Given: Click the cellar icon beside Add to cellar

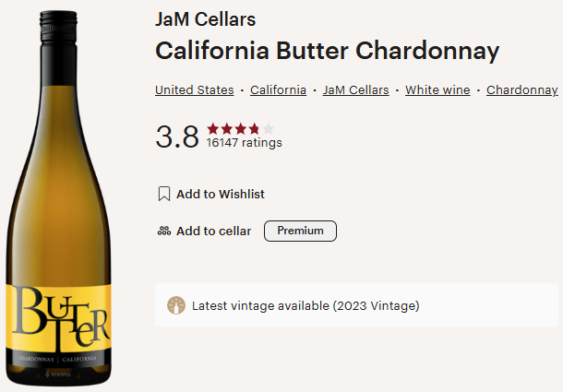Looking at the screenshot, I should point(164,232).
